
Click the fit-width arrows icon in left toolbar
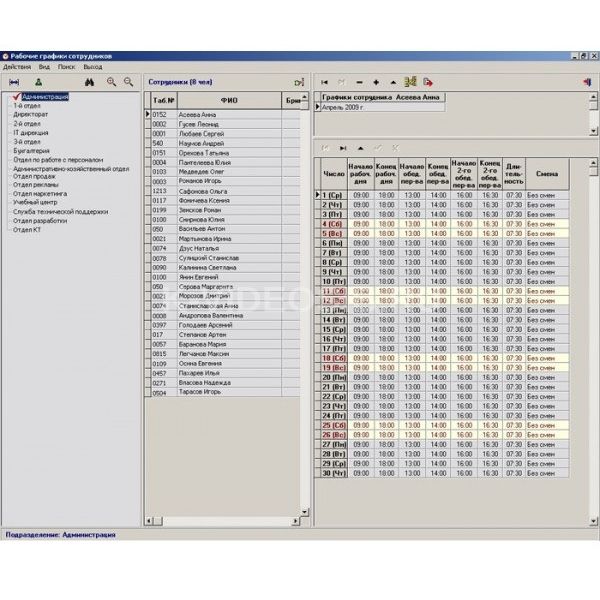click(14, 81)
